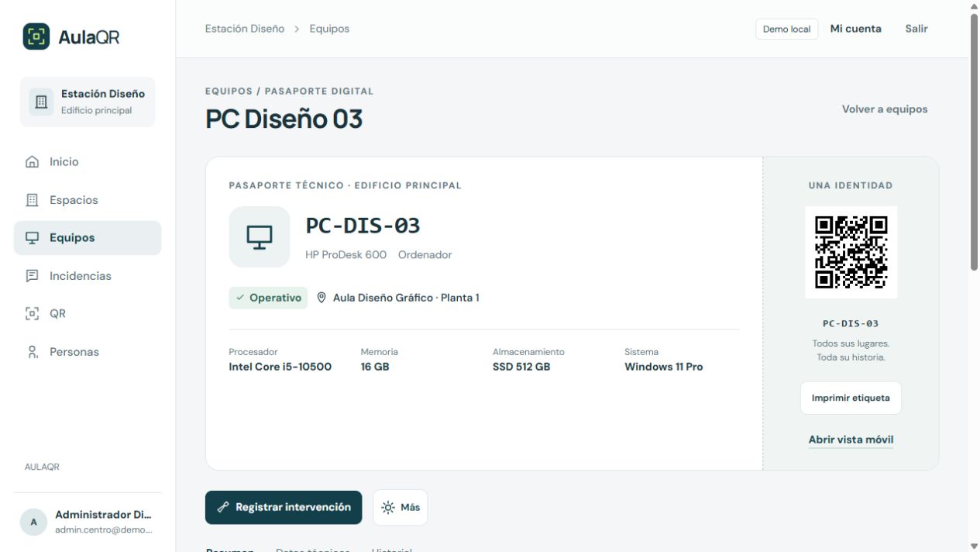Click the Incidencias message icon
The height and width of the screenshot is (552, 980).
click(x=32, y=276)
